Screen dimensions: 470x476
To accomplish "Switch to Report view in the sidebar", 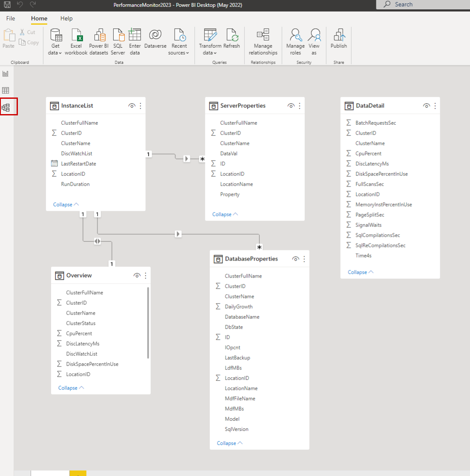I will pos(6,73).
